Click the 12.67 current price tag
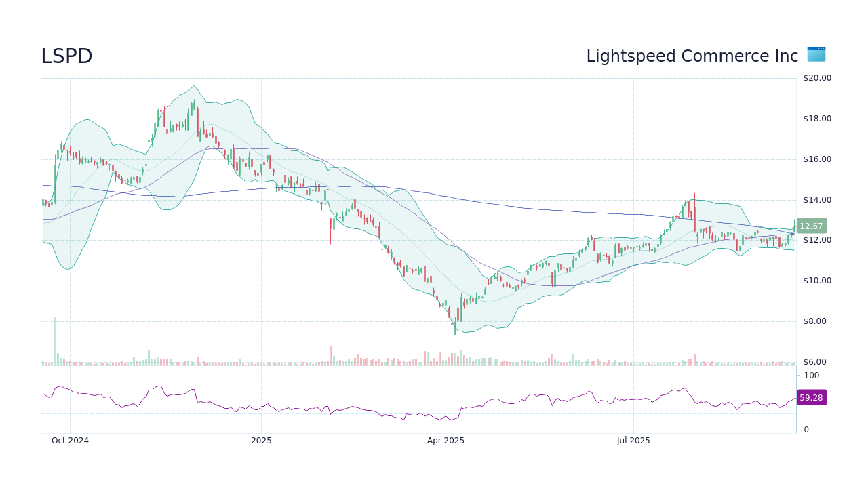Image resolution: width=868 pixels, height=488 pixels. coord(811,226)
